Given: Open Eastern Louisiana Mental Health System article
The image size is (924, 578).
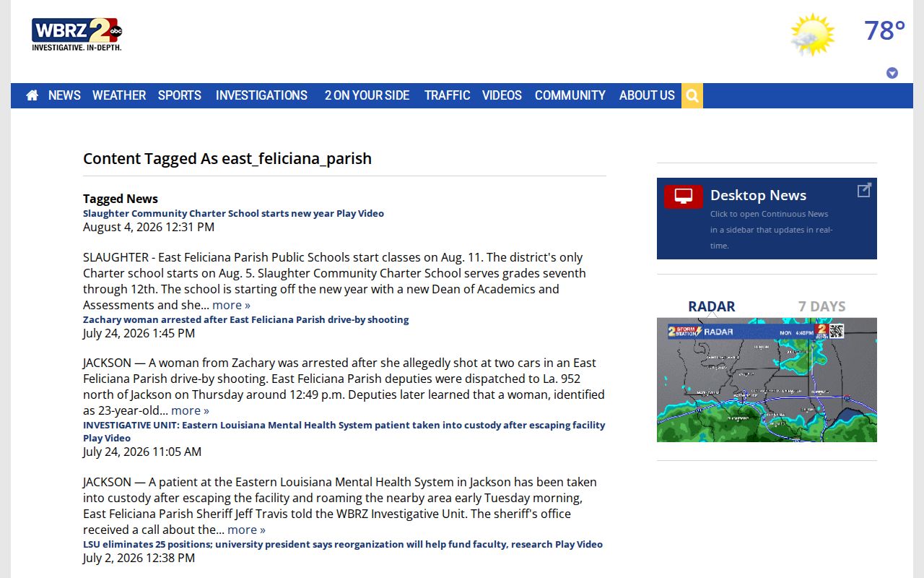Looking at the screenshot, I should point(344,431).
